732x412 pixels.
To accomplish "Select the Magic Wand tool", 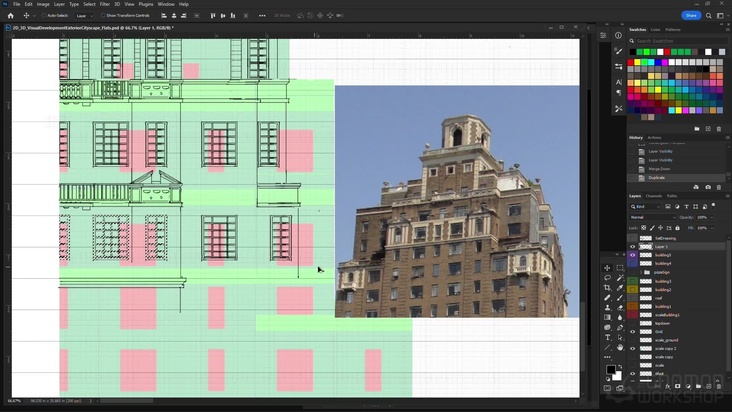I will click(620, 278).
